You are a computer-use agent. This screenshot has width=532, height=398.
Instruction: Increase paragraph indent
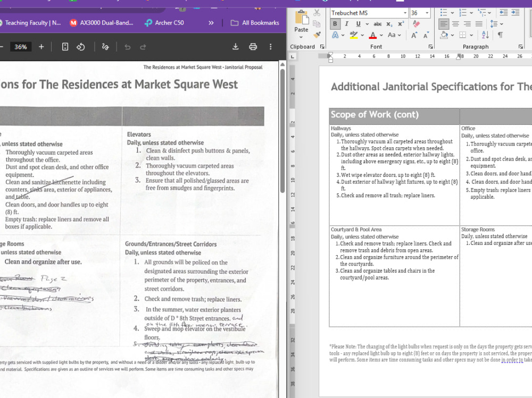point(516,13)
